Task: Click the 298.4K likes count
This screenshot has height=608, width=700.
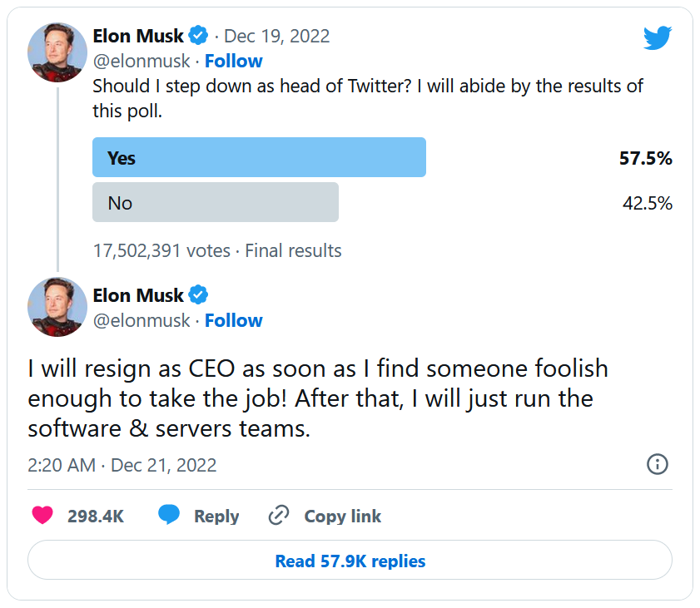Action: click(96, 516)
